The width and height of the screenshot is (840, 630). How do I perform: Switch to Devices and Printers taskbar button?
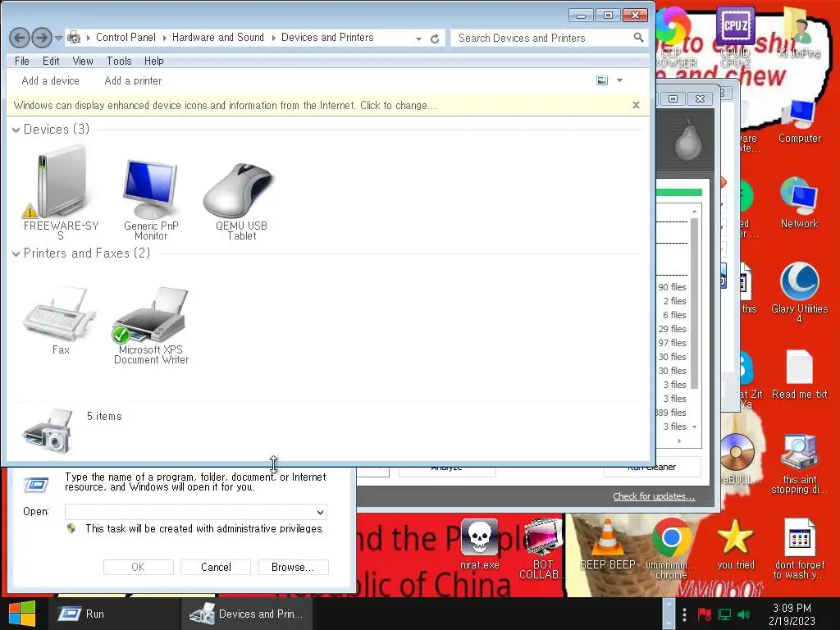[x=246, y=614]
